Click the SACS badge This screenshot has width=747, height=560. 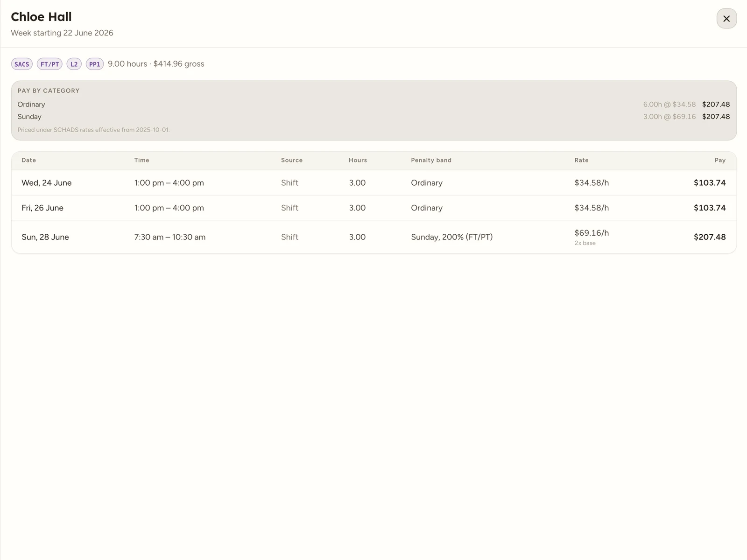tap(22, 64)
